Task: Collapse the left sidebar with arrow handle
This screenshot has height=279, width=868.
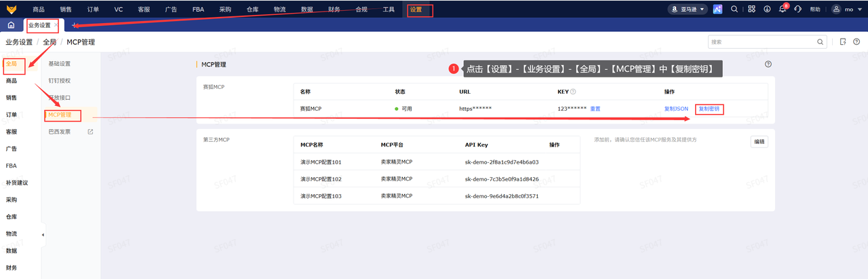Action: coord(43,235)
